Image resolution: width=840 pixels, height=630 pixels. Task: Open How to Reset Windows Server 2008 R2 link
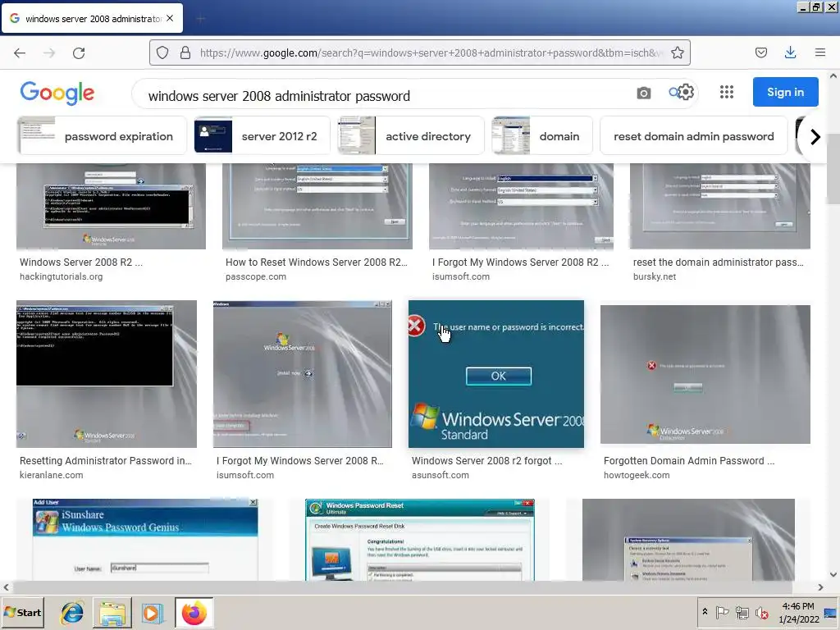[317, 262]
